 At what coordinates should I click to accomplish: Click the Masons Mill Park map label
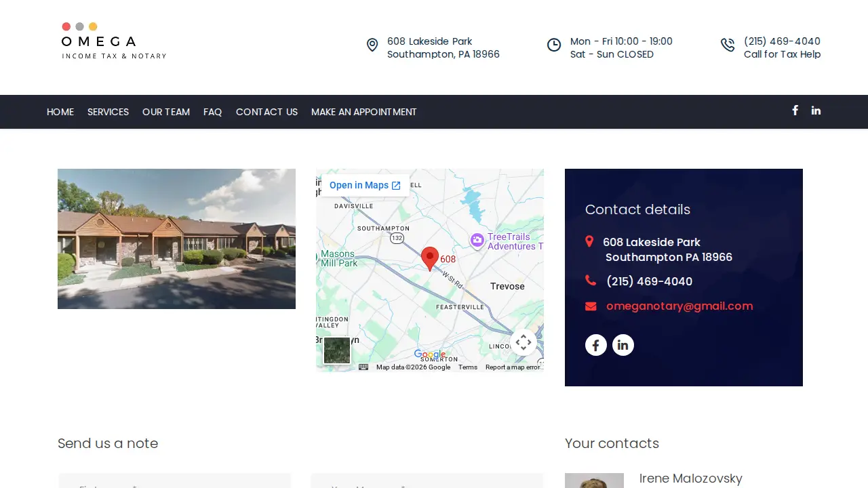pos(338,258)
